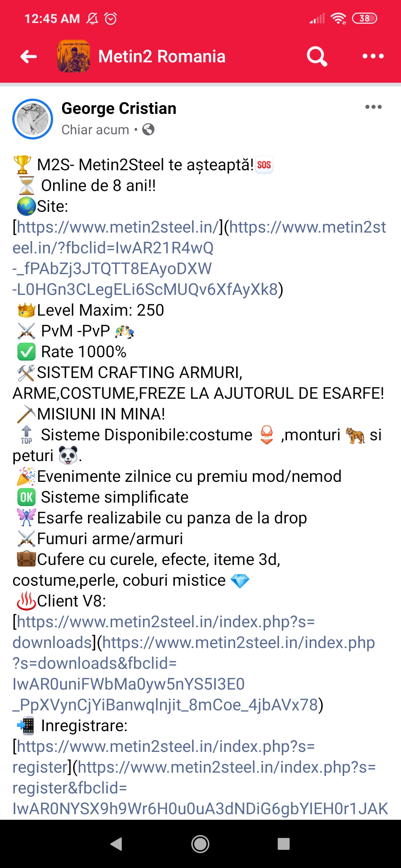
Task: Tap the Android home navigation button
Action: (x=200, y=844)
